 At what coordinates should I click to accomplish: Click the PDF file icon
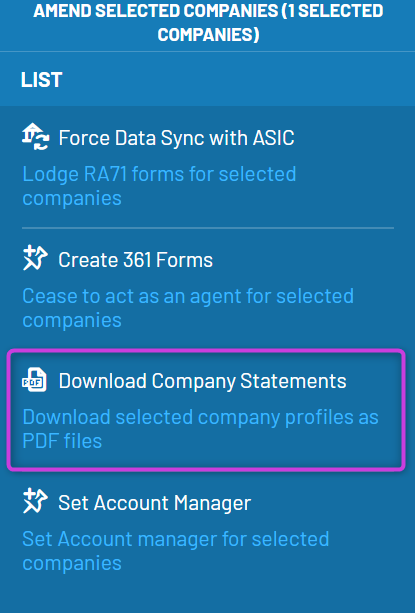point(34,380)
